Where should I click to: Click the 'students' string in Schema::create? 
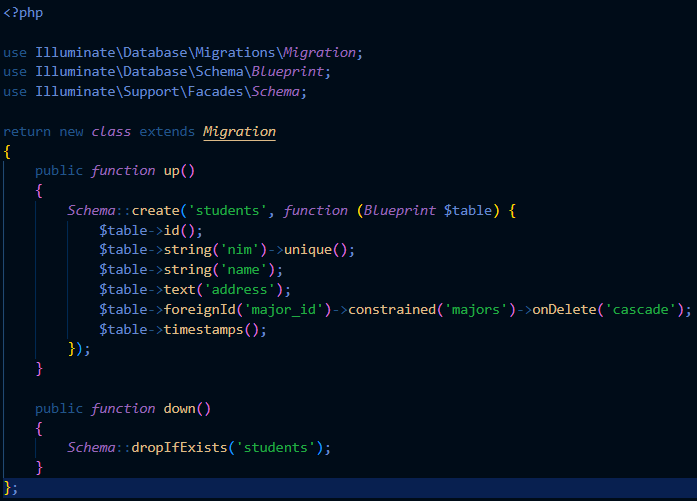point(227,210)
